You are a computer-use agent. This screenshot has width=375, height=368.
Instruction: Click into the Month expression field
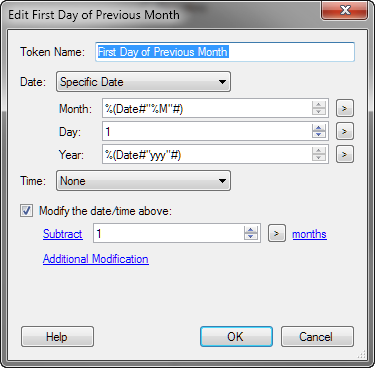point(207,108)
